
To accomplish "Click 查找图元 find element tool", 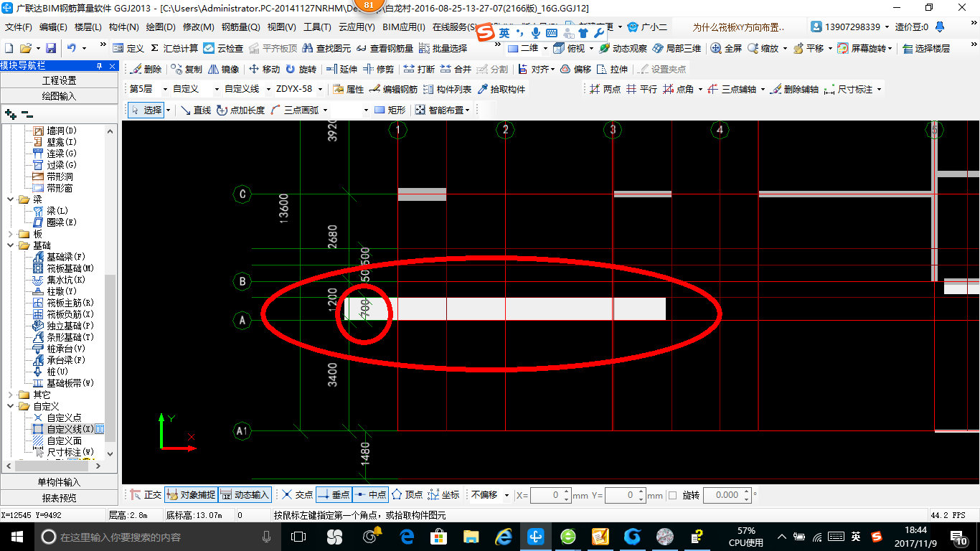I will click(326, 48).
